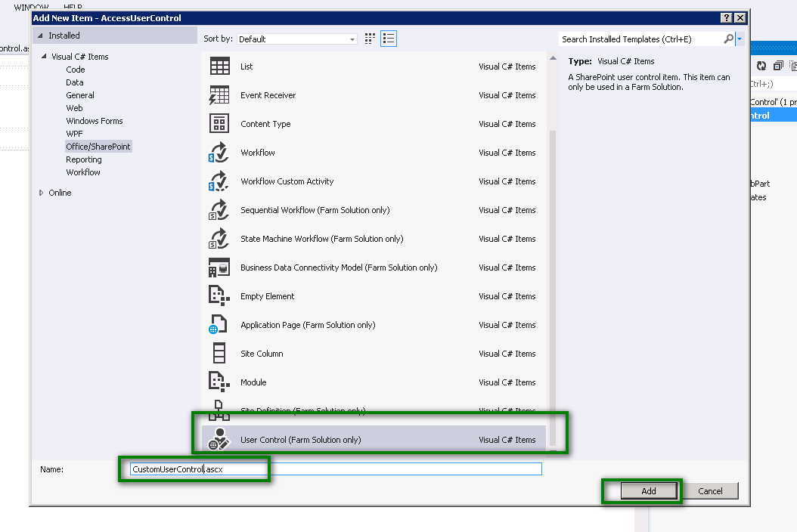The width and height of the screenshot is (797, 532).
Task: Click the Cancel button
Action: pyautogui.click(x=711, y=490)
